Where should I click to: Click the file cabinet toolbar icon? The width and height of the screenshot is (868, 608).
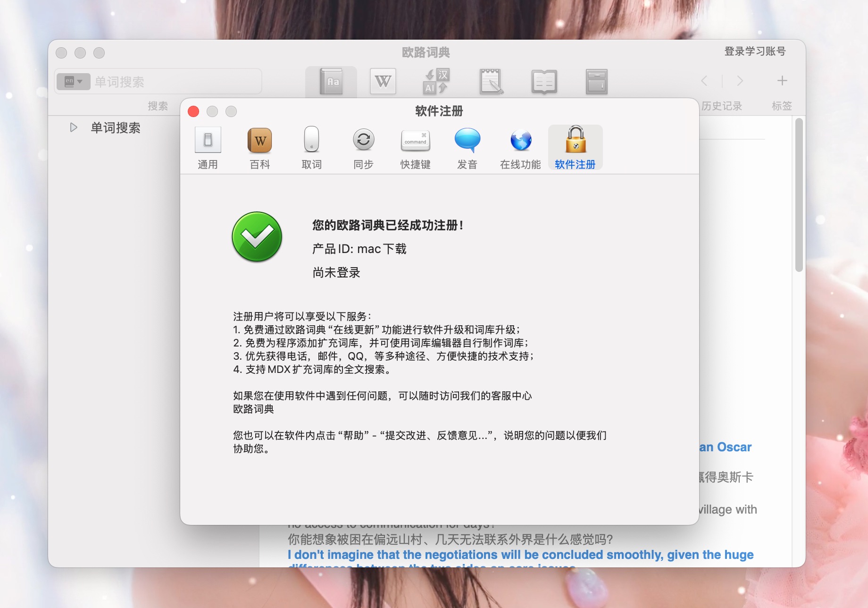click(596, 82)
